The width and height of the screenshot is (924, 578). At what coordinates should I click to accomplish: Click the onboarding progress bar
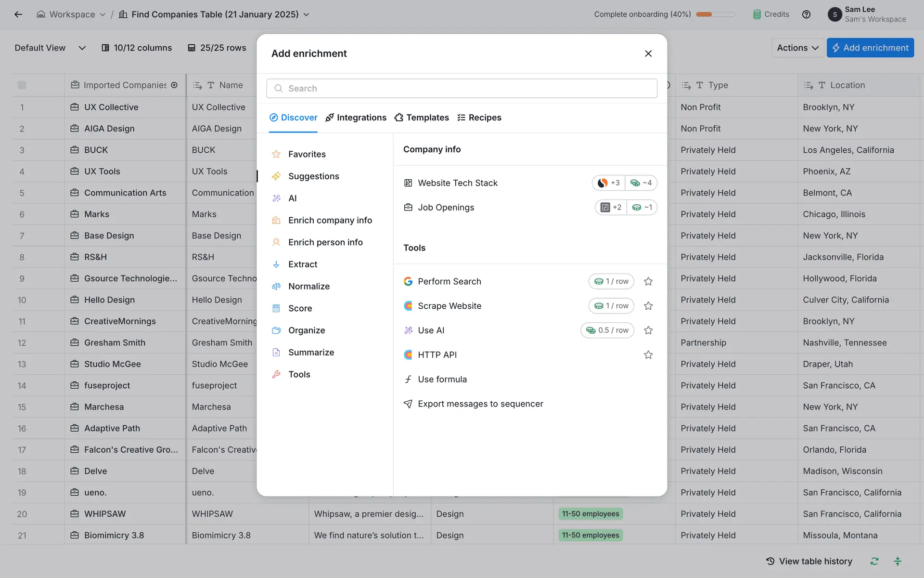pyautogui.click(x=715, y=14)
